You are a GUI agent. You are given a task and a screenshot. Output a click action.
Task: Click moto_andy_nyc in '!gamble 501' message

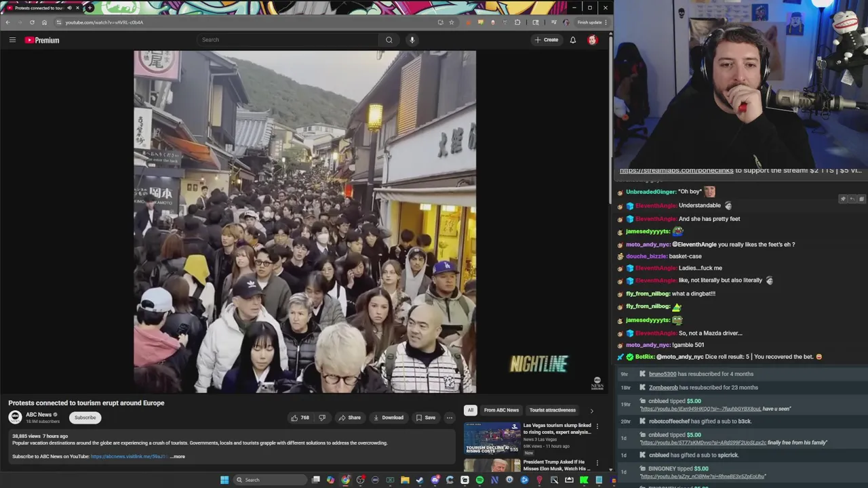coord(648,345)
